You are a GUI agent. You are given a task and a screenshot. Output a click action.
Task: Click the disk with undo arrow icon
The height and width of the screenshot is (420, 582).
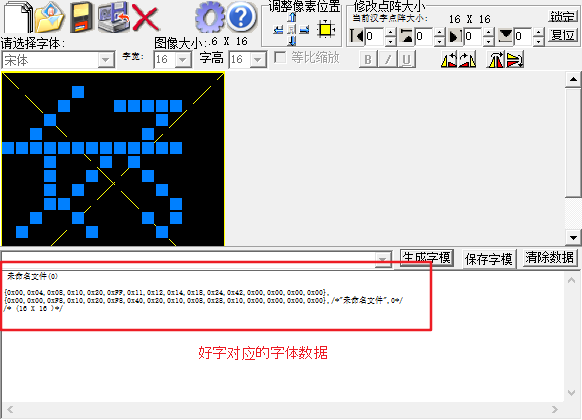[x=114, y=17]
